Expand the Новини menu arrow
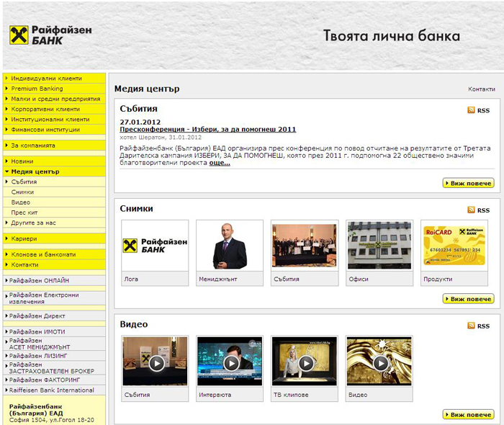Screen dimensions: 504x425 (x=6, y=161)
